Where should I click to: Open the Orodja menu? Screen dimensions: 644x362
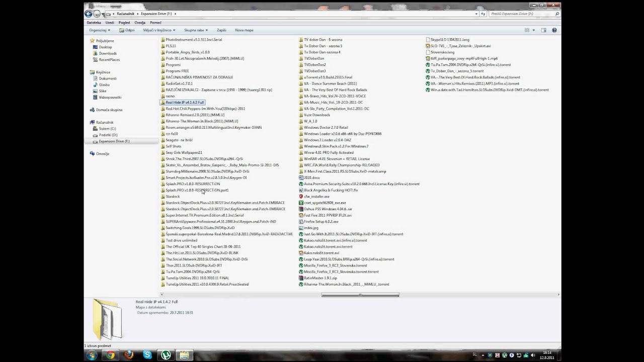(140, 23)
